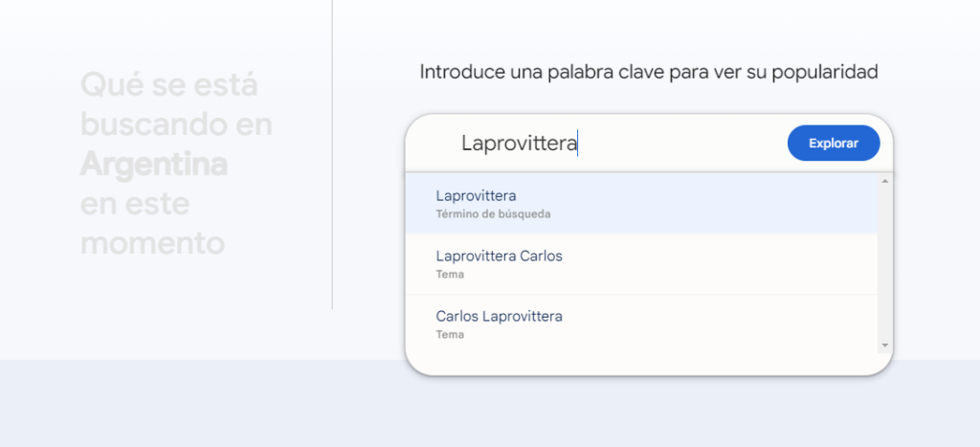Screen dimensions: 980x447
Task: Click the heading Introduce una palabra clave
Action: (649, 72)
